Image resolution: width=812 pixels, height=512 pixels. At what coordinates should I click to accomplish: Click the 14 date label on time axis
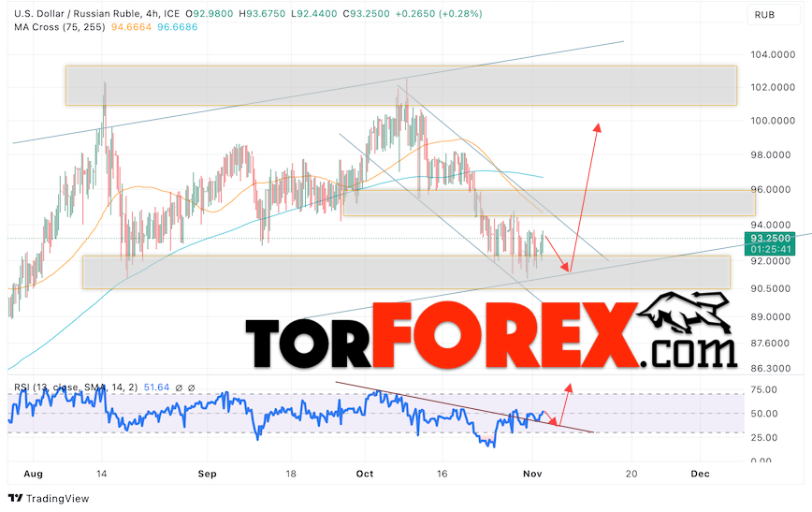pos(101,474)
